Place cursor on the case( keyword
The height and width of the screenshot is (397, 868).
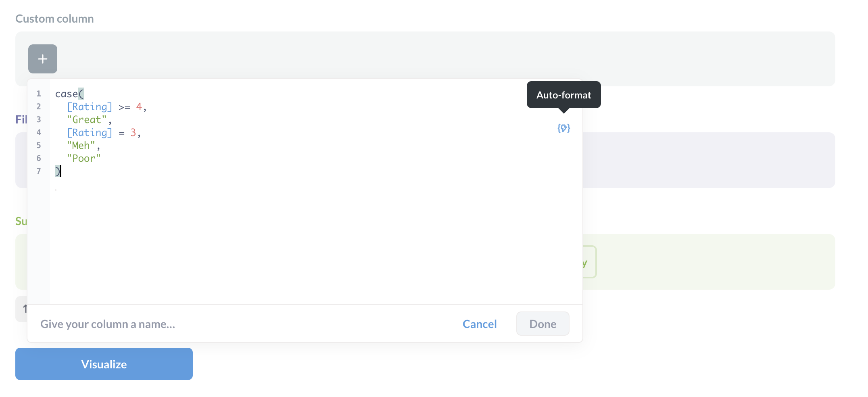click(67, 94)
